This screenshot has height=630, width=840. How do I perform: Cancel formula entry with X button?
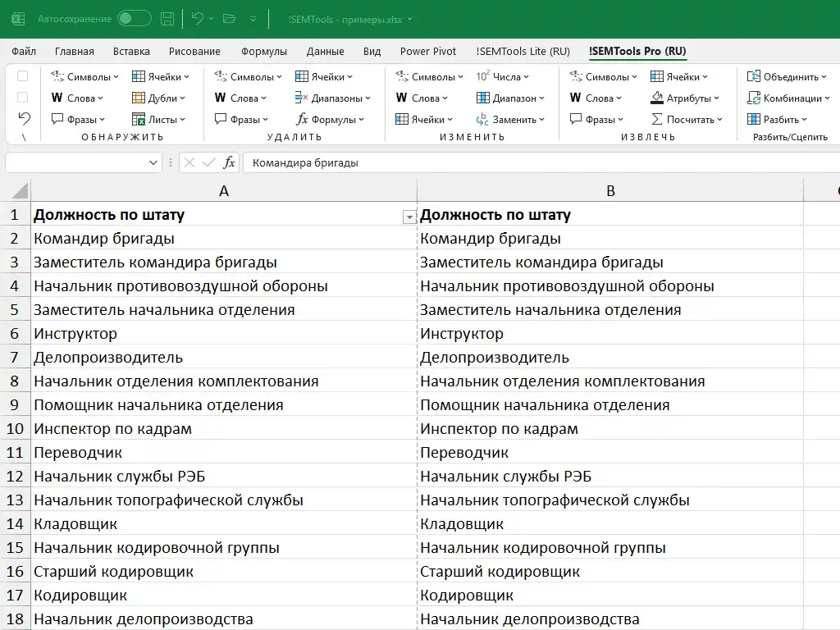click(x=189, y=162)
